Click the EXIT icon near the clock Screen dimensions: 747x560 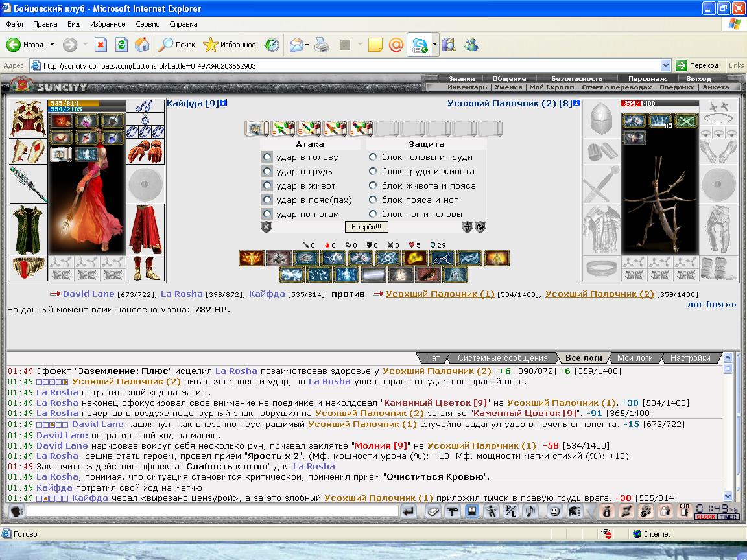point(685,511)
